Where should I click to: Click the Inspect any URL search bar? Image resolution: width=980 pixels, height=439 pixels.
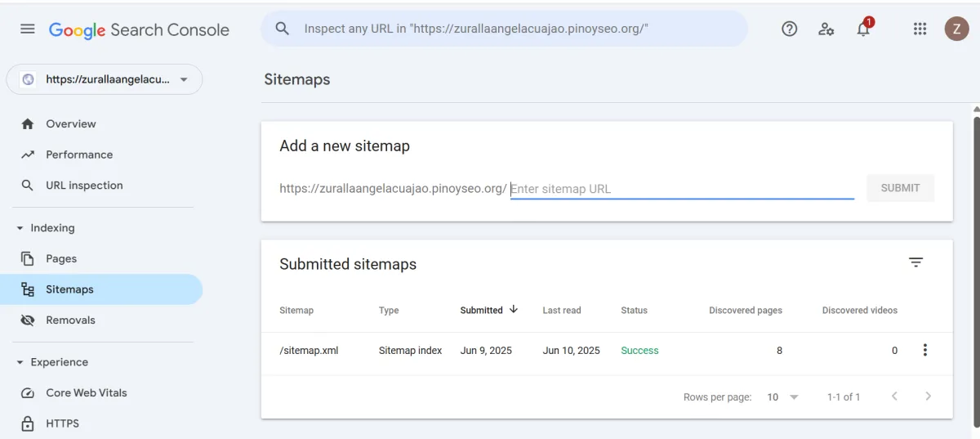[x=514, y=29]
